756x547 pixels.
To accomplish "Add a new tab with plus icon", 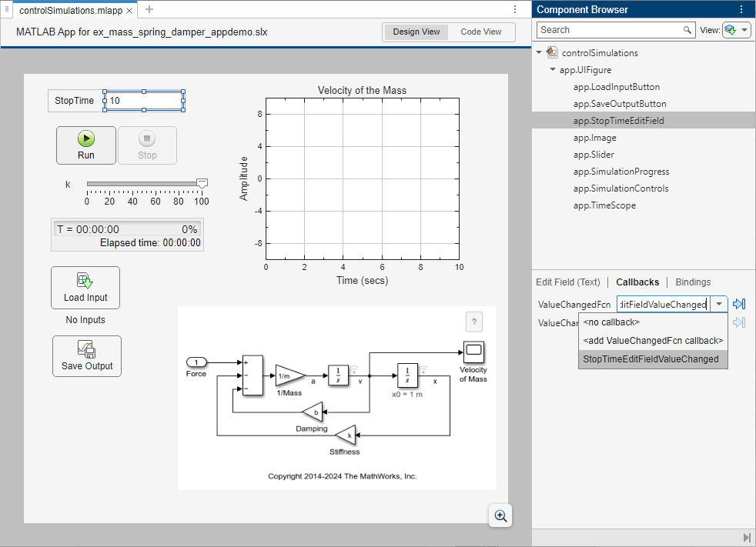I will [x=149, y=9].
